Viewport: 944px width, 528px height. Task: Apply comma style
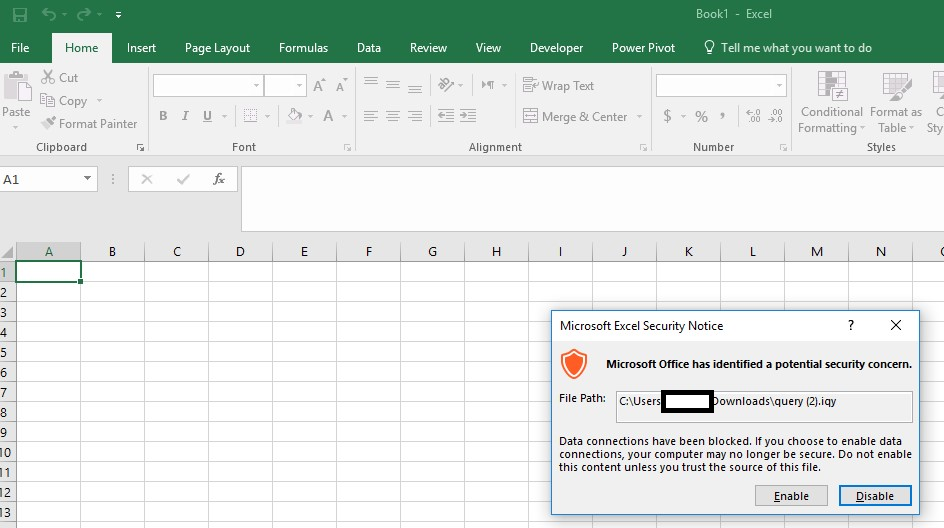click(x=722, y=116)
